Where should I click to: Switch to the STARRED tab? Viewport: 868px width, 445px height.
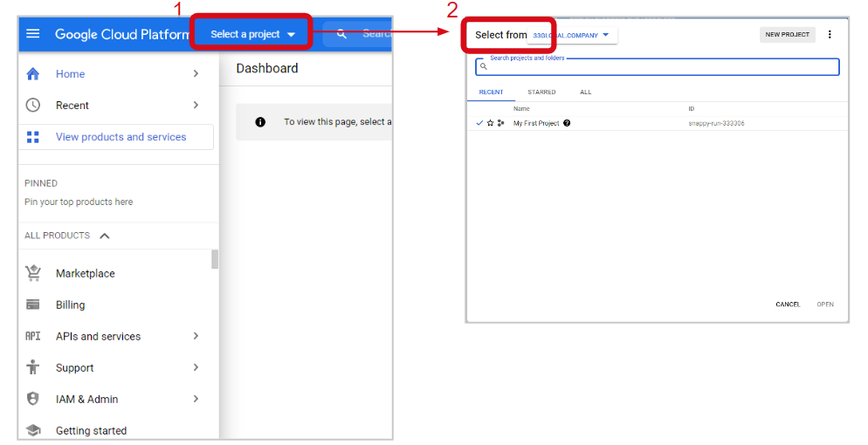(541, 92)
